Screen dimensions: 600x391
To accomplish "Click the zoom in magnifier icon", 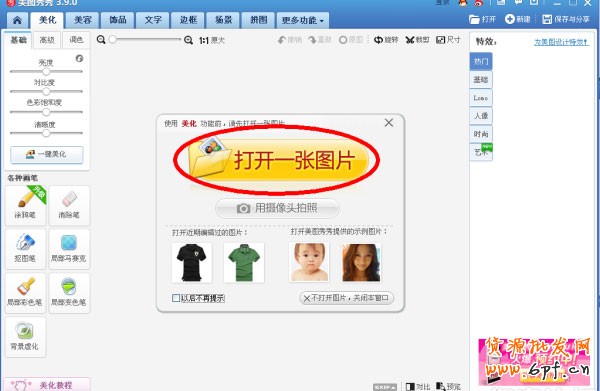I will click(188, 40).
